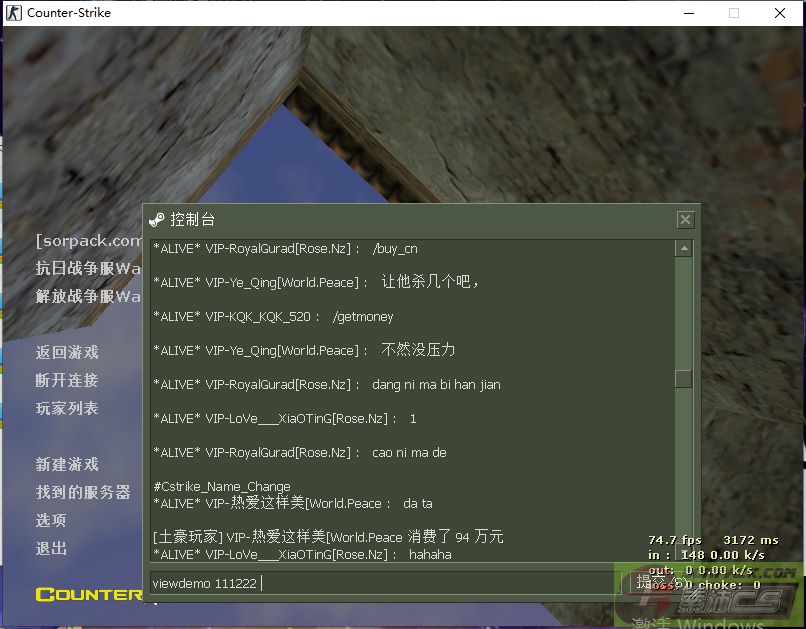
Task: Select the [sorpack.com server menu entry
Action: coord(88,240)
